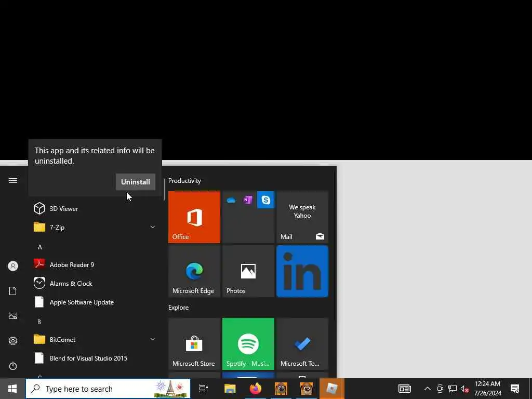Open the OneNote icon in tile folder
The height and width of the screenshot is (399, 532).
(x=248, y=200)
